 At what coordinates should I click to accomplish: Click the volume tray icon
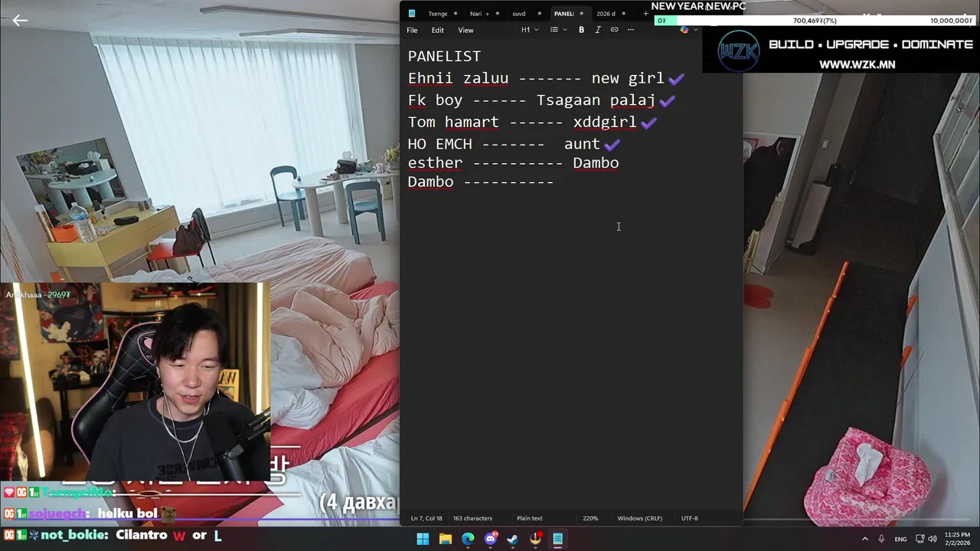933,539
